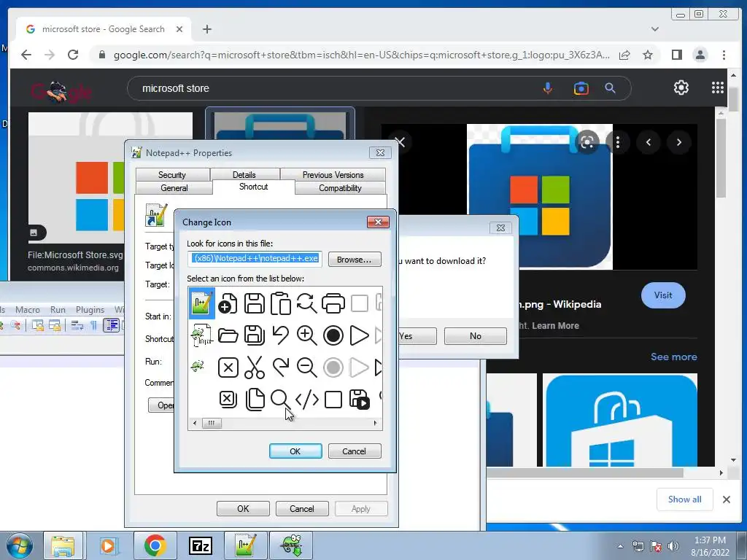Select the black square stop icon
This screenshot has height=560, width=747.
[x=333, y=399]
